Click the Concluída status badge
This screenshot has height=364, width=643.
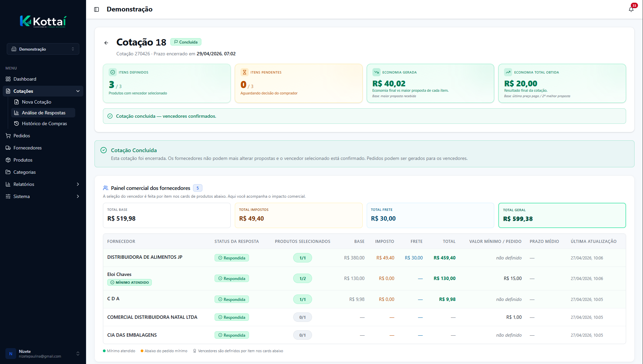coord(186,42)
